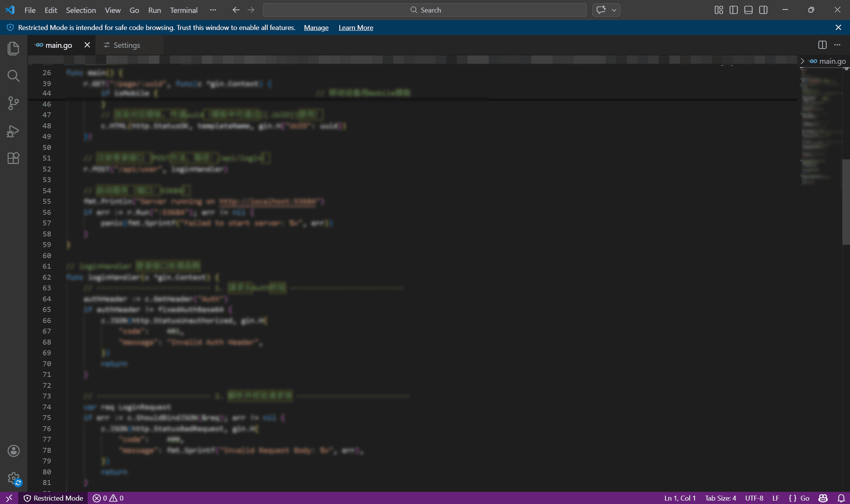Toggle the secondary side bar visibility
Screen dimensions: 850x504
tap(763, 10)
